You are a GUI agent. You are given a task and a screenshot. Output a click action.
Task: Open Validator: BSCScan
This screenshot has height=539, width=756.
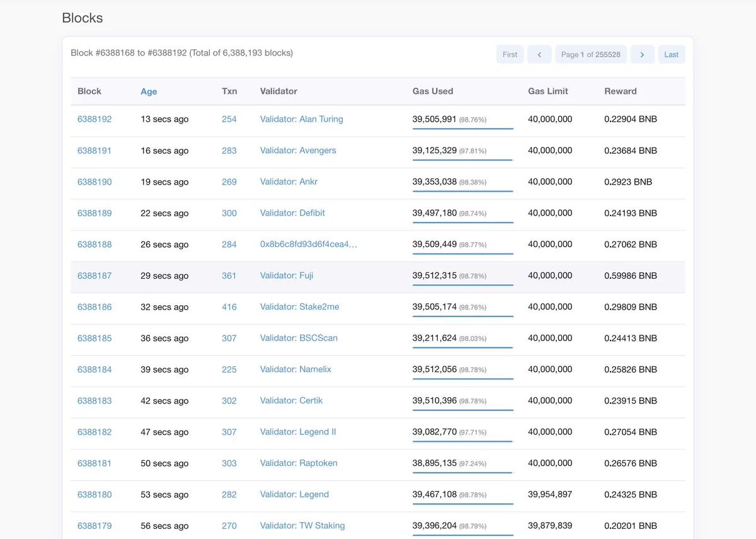coord(299,338)
